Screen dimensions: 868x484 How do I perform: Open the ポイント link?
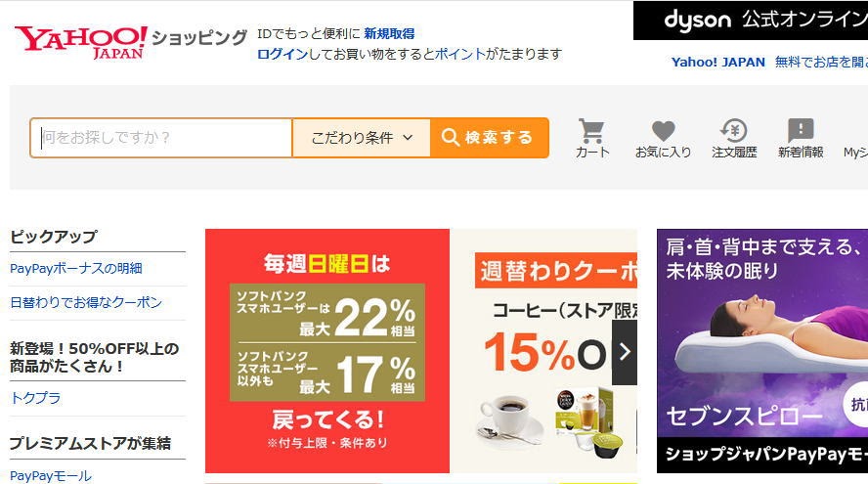[460, 55]
